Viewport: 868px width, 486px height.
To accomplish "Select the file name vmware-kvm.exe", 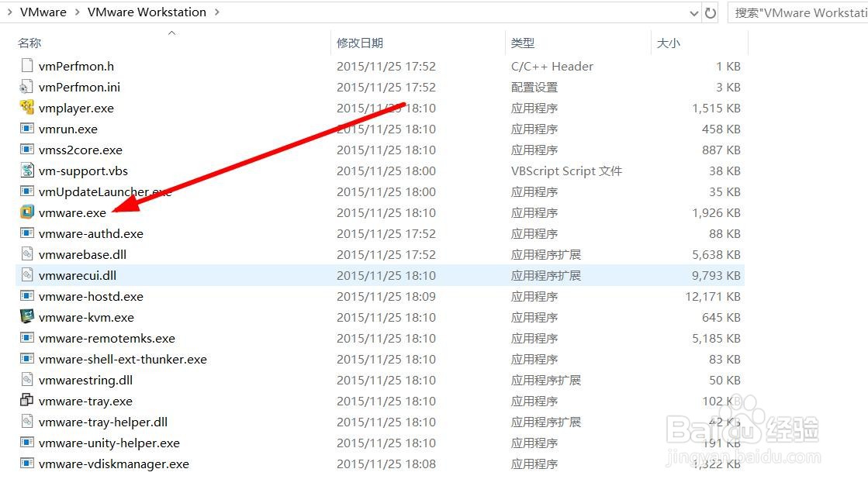I will [86, 318].
